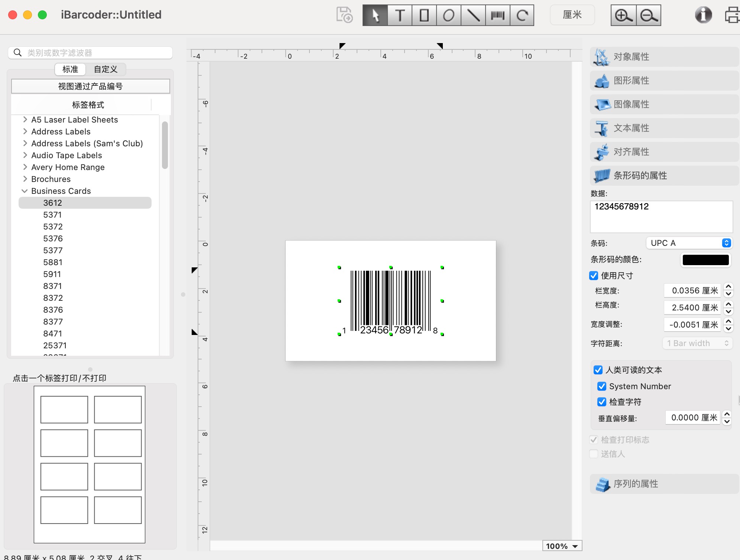740x560 pixels.
Task: Select label format 5371
Action: coord(52,215)
